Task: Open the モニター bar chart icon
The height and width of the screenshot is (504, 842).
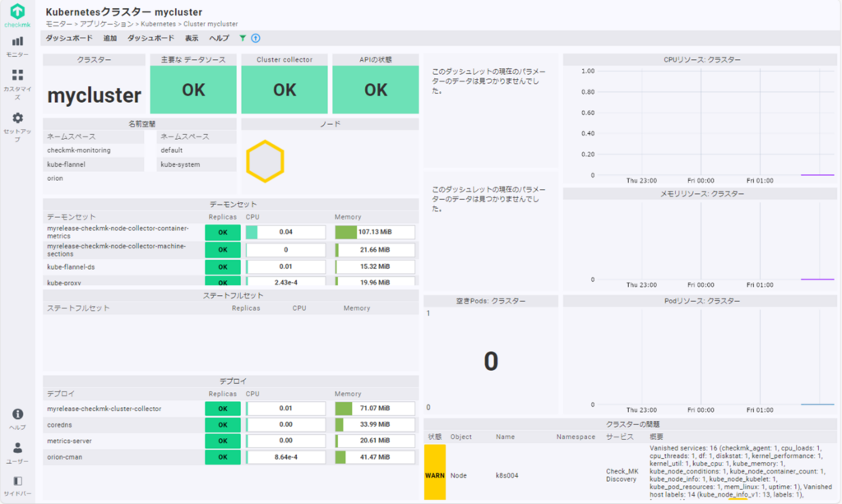Action: 18,41
